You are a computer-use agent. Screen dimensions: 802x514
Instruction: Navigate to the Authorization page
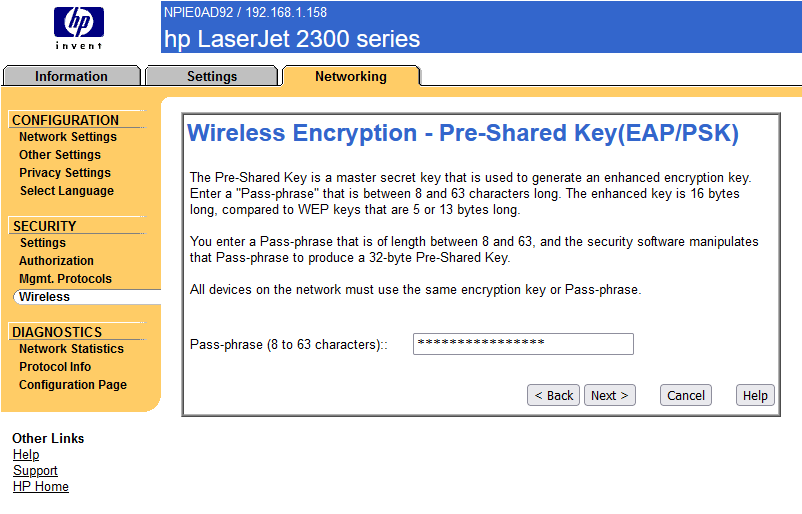point(56,261)
